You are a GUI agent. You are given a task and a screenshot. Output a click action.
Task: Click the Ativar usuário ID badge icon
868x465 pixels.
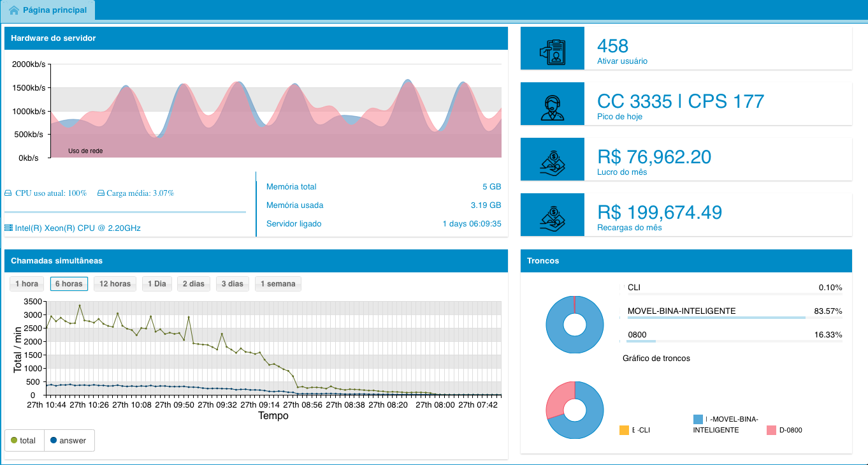click(x=552, y=53)
